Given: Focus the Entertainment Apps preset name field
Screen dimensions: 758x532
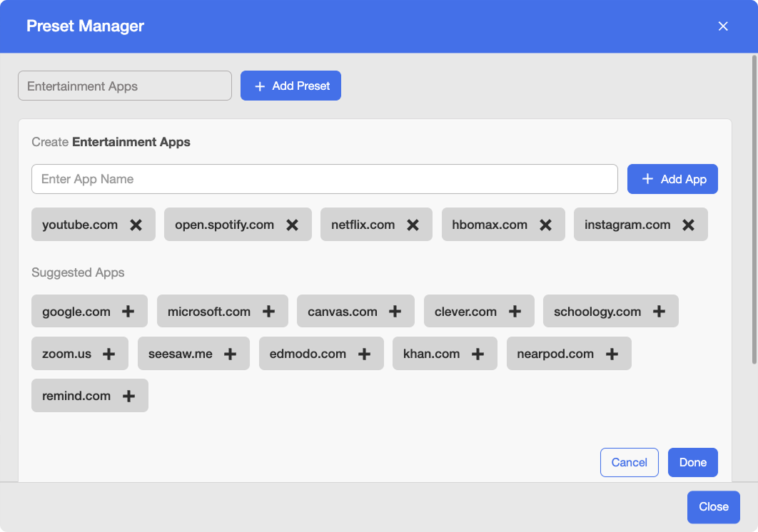Looking at the screenshot, I should click(x=125, y=86).
